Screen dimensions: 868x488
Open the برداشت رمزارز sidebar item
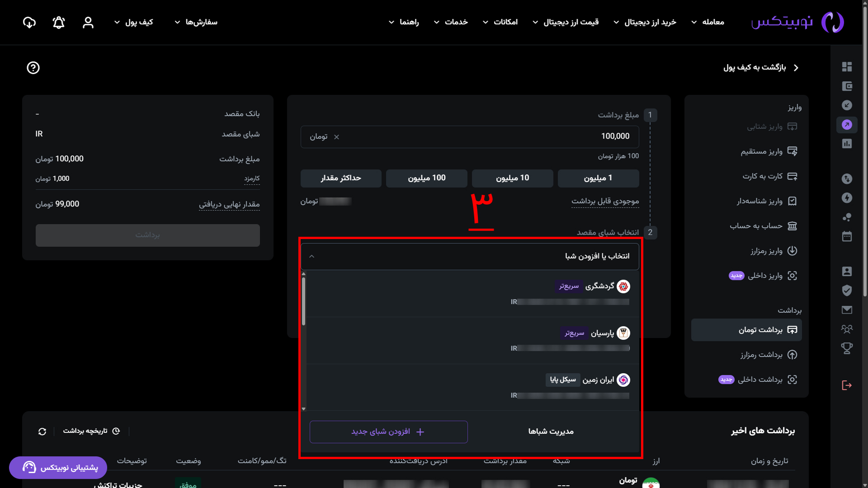(x=761, y=355)
